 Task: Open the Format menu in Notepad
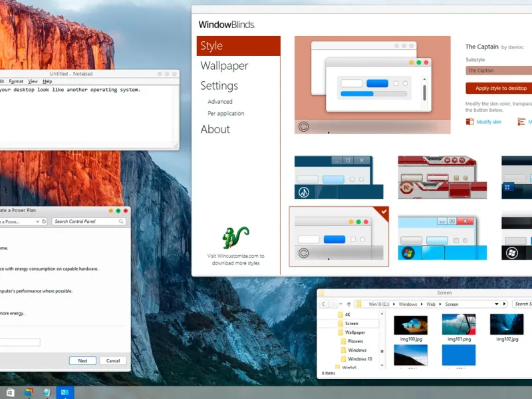click(16, 81)
